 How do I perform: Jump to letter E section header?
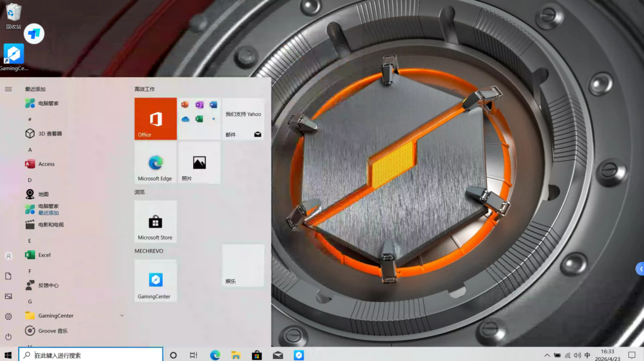[30, 241]
